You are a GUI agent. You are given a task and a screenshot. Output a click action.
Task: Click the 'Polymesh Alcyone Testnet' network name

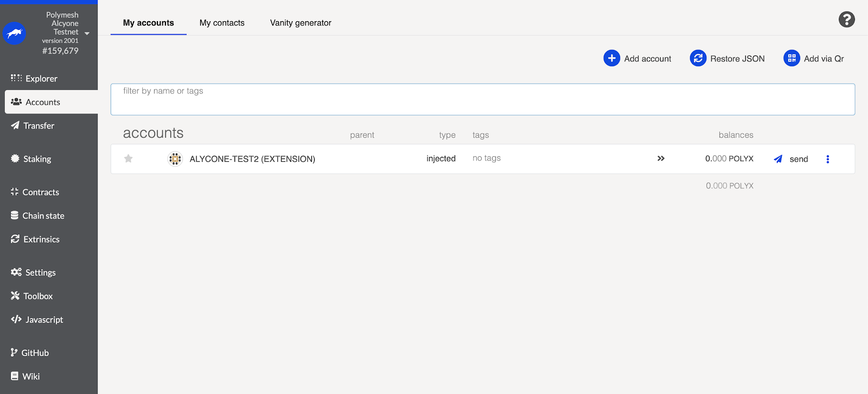click(62, 23)
